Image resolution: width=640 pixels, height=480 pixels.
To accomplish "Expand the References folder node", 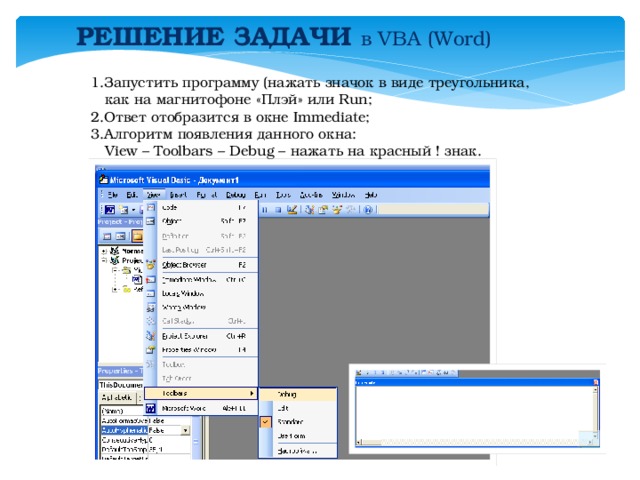I will tap(115, 289).
